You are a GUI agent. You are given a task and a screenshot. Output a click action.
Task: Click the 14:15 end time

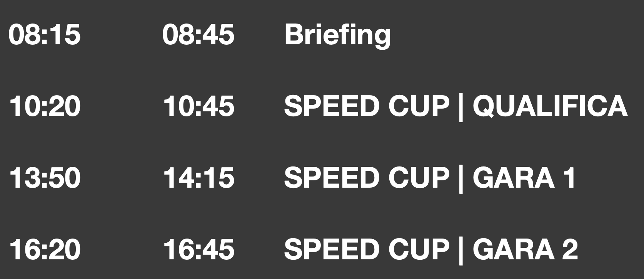(x=199, y=178)
